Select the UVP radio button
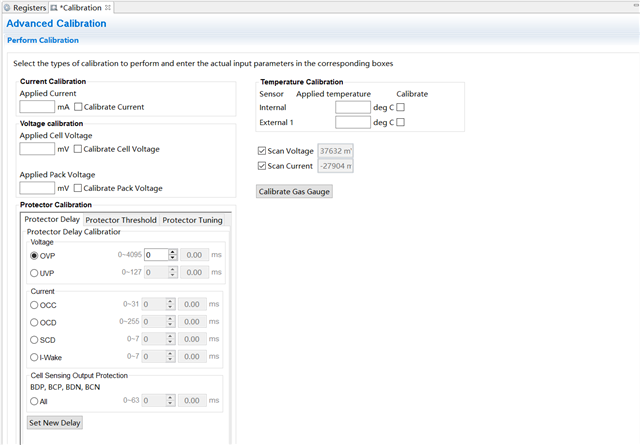 (34, 273)
